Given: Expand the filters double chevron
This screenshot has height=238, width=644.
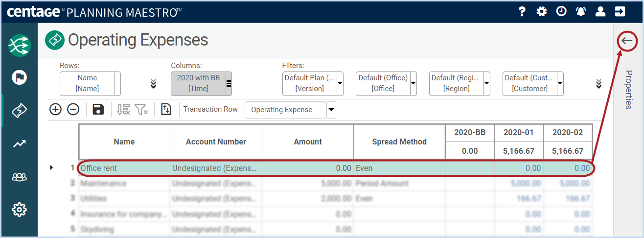Looking at the screenshot, I should pos(598,84).
